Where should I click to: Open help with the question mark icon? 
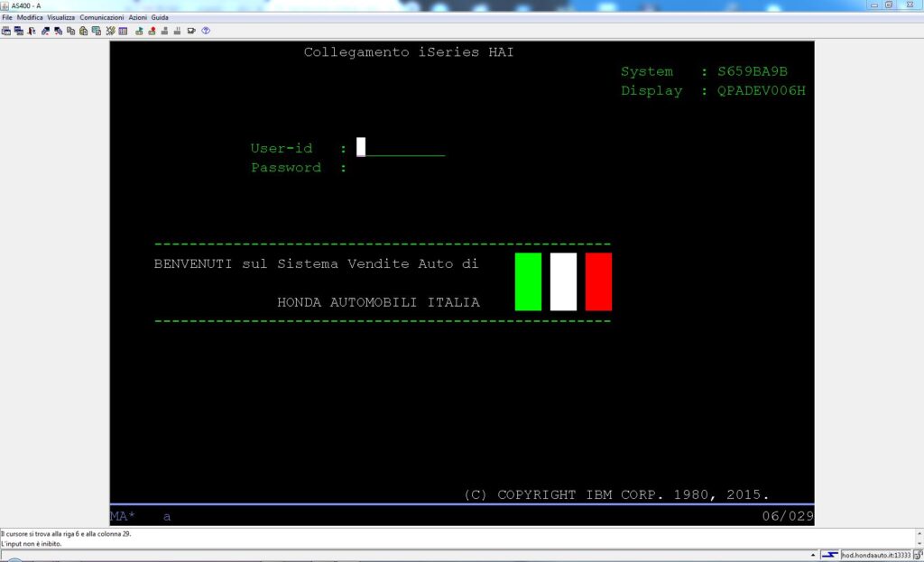click(206, 31)
